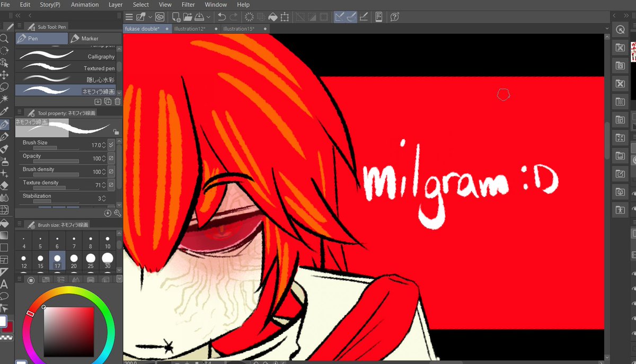Pick brush size 25 preset
Screen dimensions: 636x364
point(91,261)
